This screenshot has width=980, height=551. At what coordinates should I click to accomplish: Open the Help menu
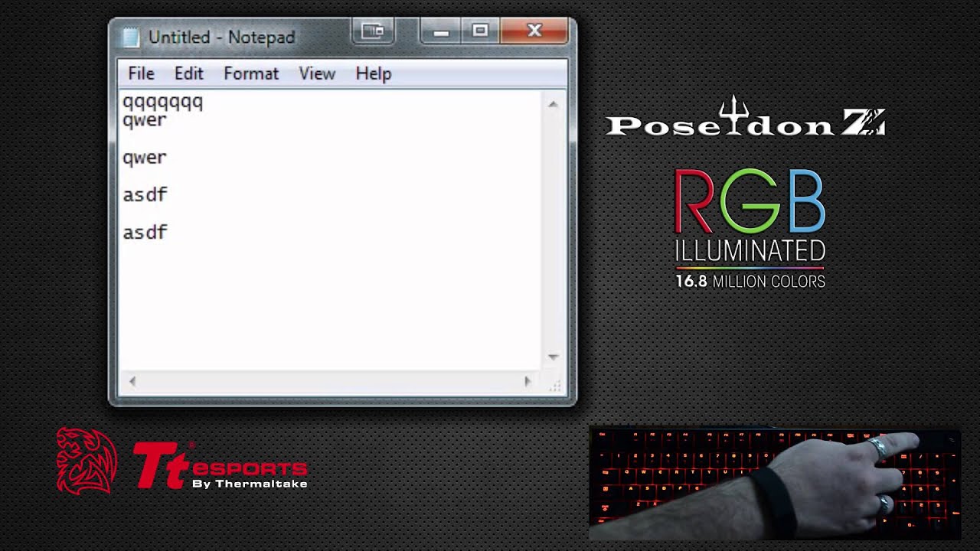coord(374,73)
